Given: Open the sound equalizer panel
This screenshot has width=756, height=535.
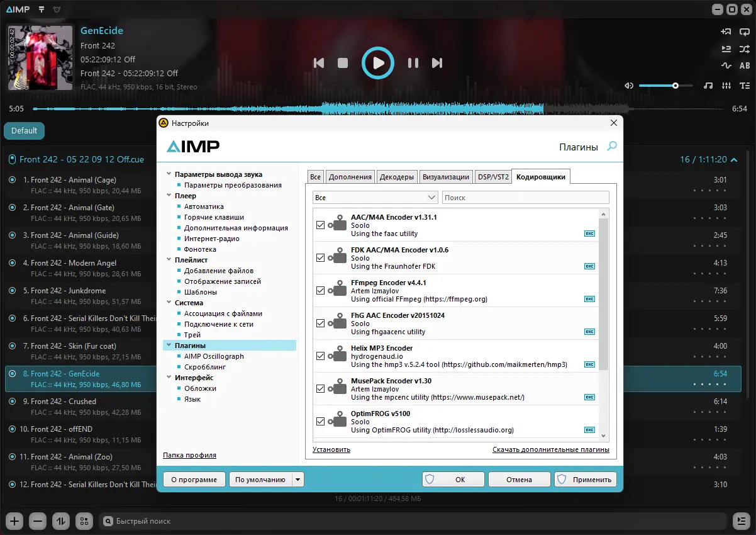Looking at the screenshot, I should (x=726, y=85).
